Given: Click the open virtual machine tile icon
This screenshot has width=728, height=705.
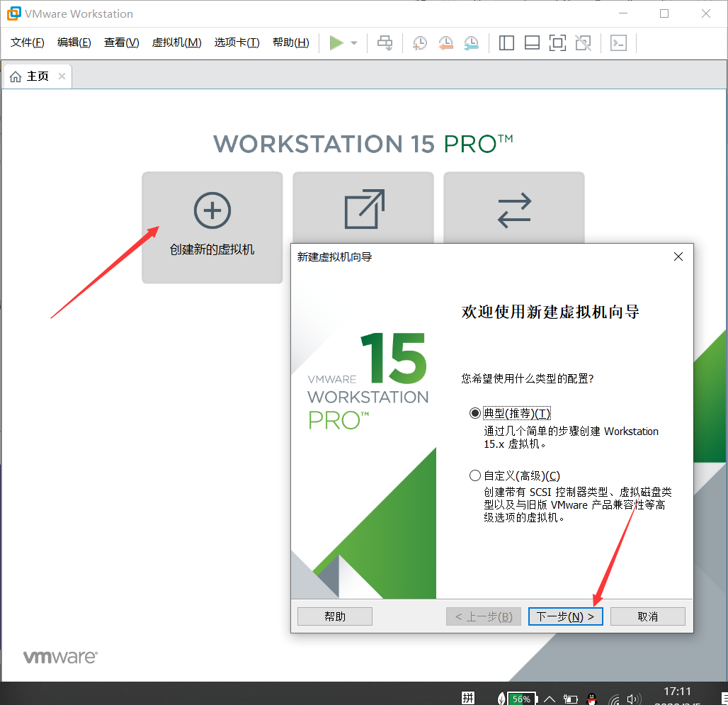Looking at the screenshot, I should 365,209.
